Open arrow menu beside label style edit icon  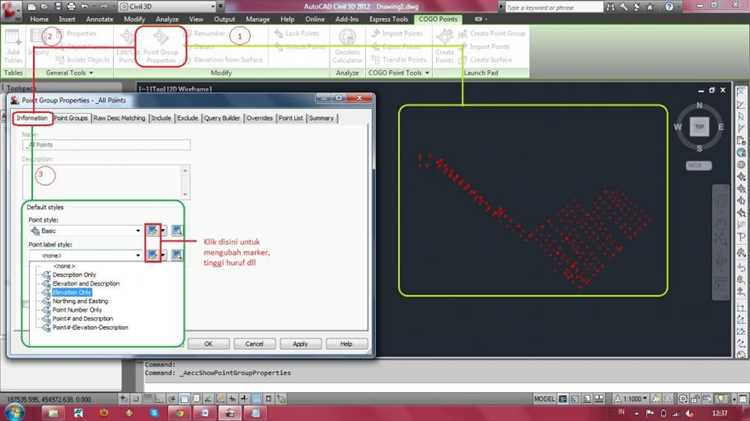tap(163, 254)
